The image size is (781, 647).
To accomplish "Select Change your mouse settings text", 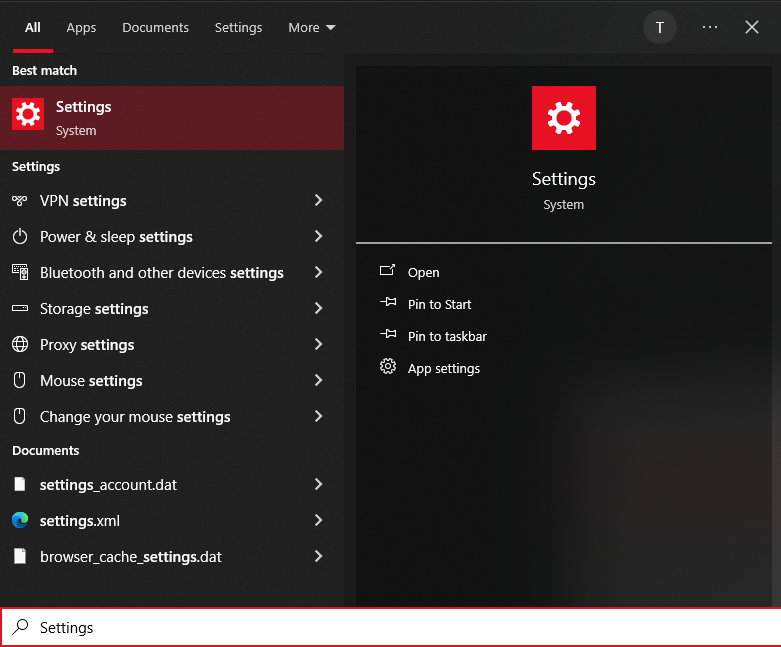I will 135,416.
